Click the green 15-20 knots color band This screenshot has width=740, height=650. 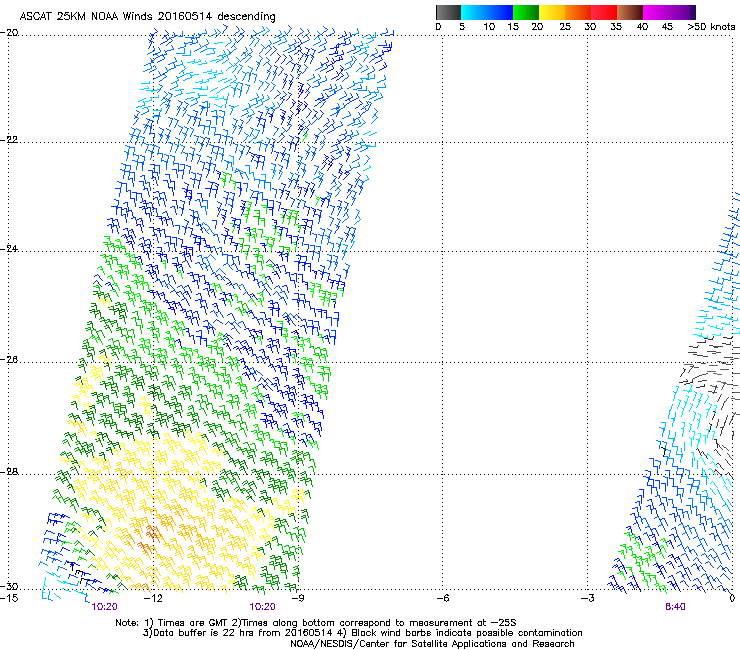click(x=525, y=12)
